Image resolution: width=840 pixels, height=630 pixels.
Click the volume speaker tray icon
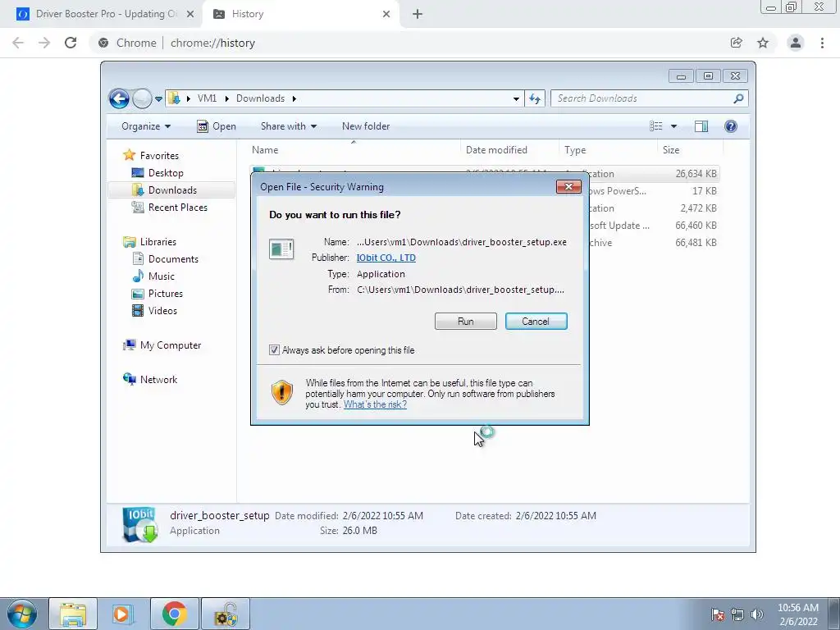pos(756,614)
